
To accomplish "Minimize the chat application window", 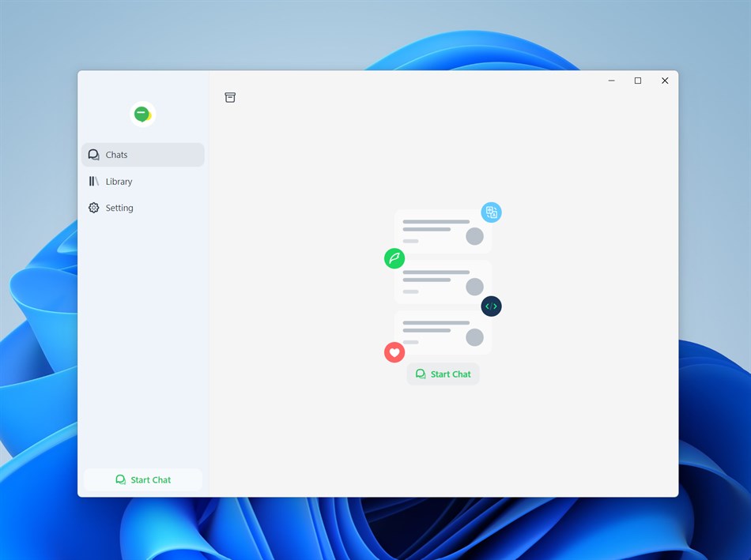I will [611, 80].
